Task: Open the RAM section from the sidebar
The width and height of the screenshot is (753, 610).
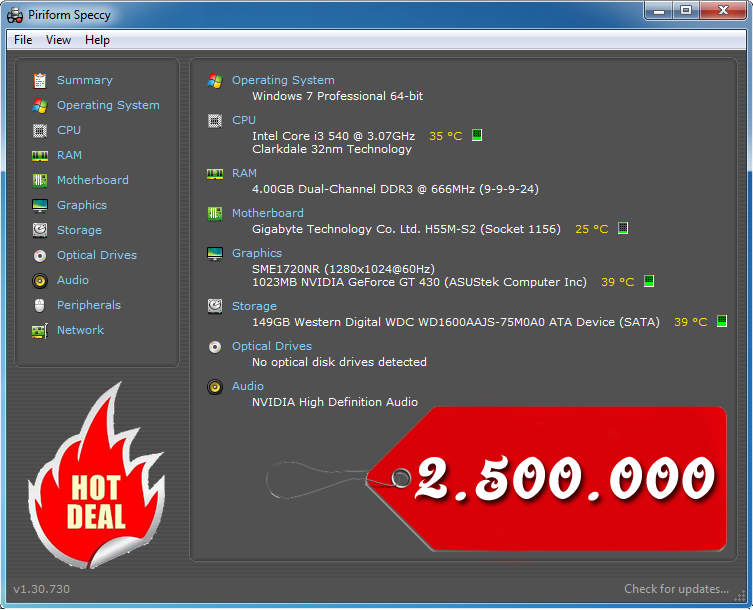Action: tap(69, 155)
